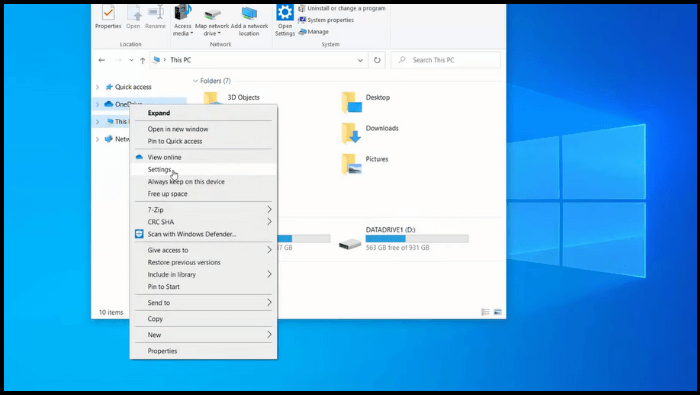The width and height of the screenshot is (700, 395).
Task: Collapse the Folders (7) group
Action: pyautogui.click(x=195, y=81)
